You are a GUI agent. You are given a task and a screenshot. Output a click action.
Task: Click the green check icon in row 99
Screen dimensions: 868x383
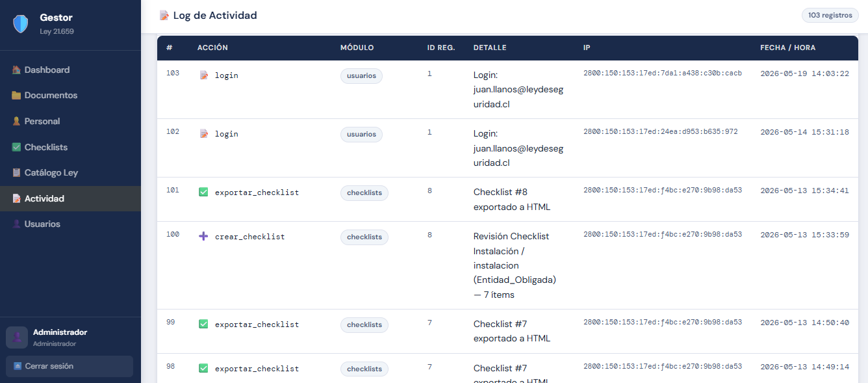(x=203, y=324)
